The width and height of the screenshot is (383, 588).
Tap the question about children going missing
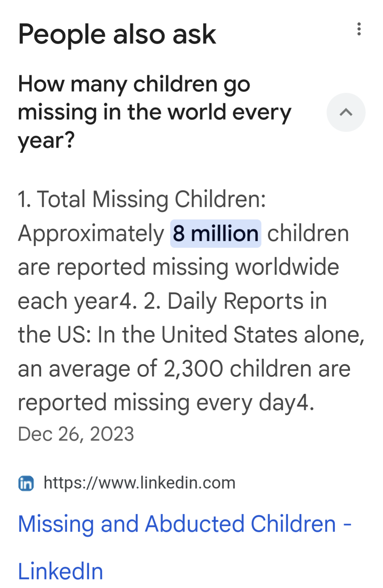(154, 112)
